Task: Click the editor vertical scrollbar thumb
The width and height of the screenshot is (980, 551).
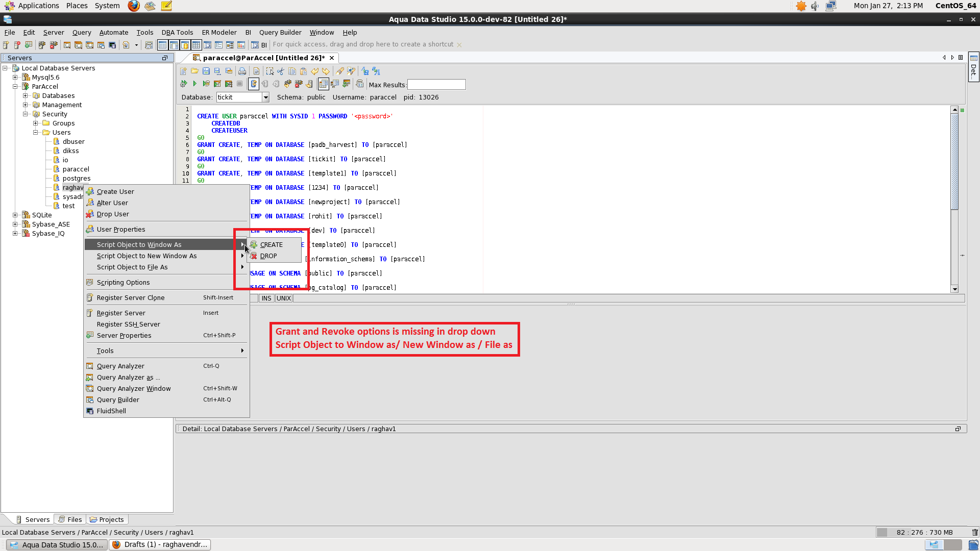Action: point(954,161)
